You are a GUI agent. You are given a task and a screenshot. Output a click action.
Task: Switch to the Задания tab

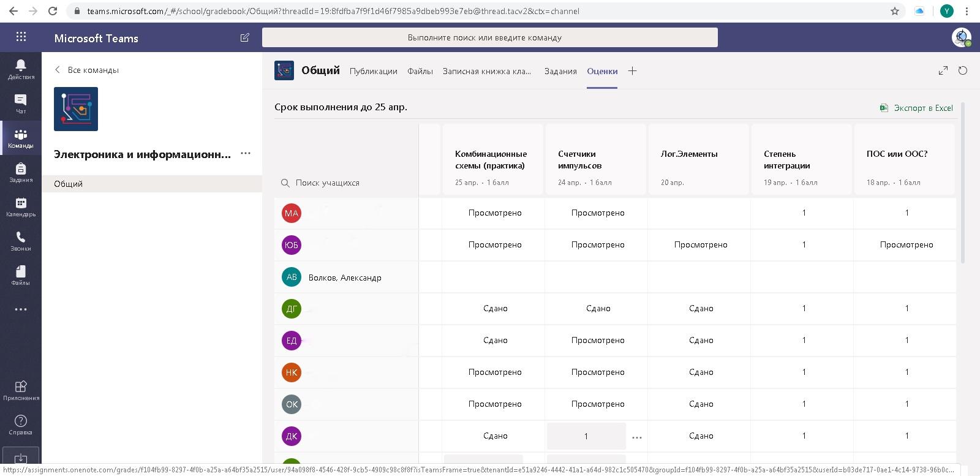560,71
